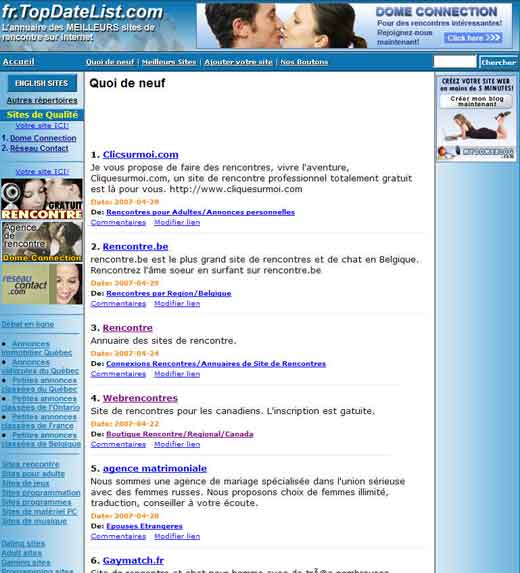Image resolution: width=520 pixels, height=573 pixels.
Task: Open Ajouter votre site menu item
Action: (x=238, y=62)
